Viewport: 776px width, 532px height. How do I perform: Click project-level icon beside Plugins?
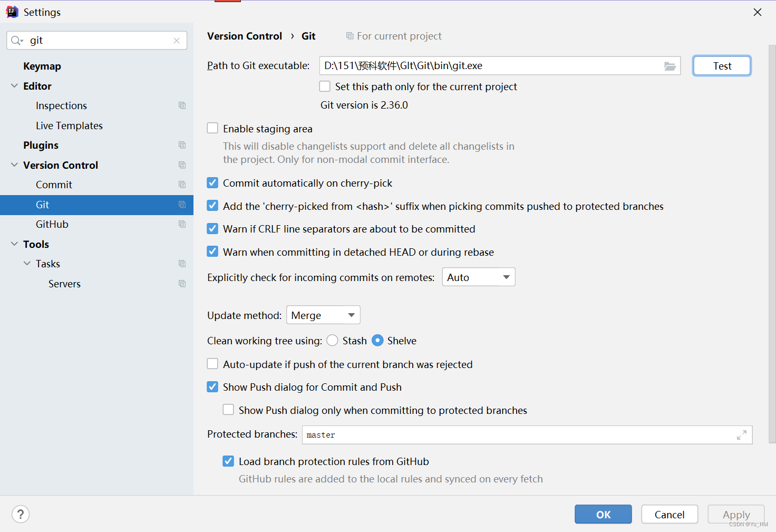182,145
